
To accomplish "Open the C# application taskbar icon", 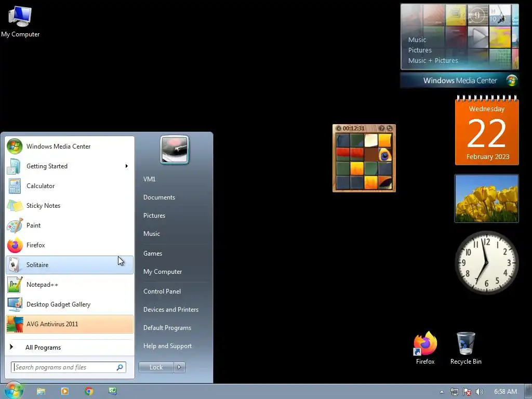I will 113,391.
